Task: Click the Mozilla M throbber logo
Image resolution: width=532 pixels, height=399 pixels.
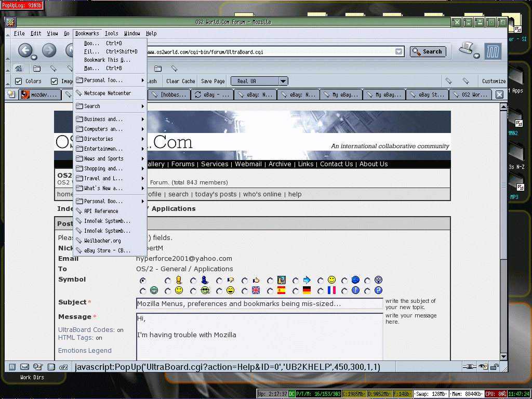Action: point(493,51)
